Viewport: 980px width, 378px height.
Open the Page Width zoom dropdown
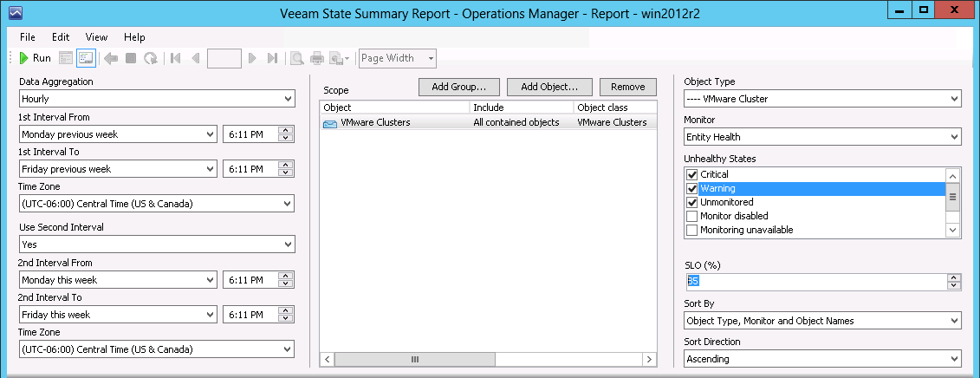tap(398, 58)
